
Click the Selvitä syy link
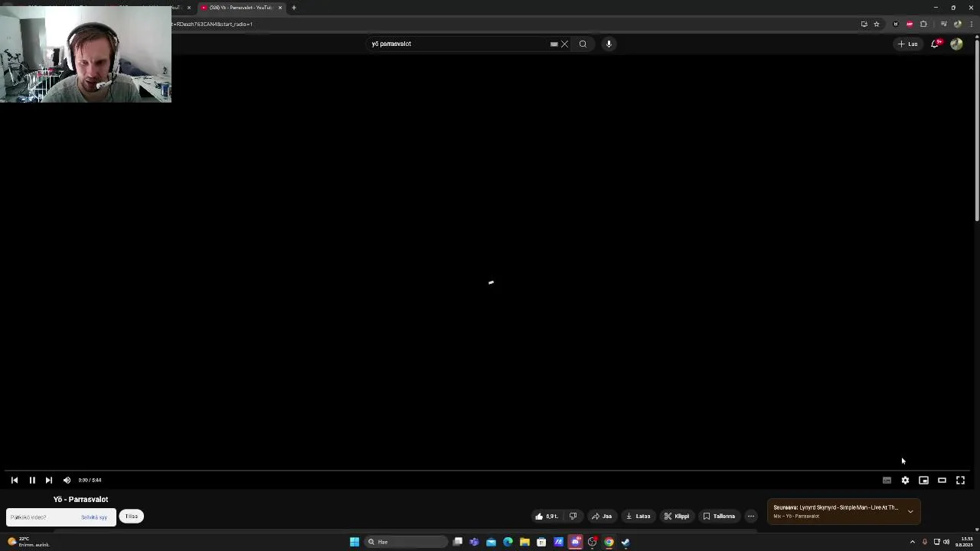click(x=94, y=517)
